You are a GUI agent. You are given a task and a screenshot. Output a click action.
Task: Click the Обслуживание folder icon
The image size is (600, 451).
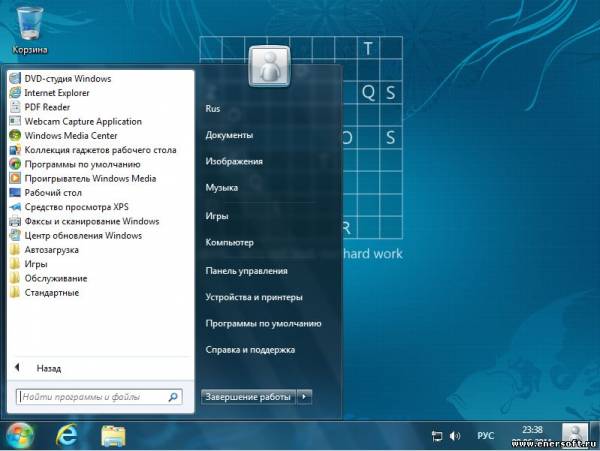point(15,278)
